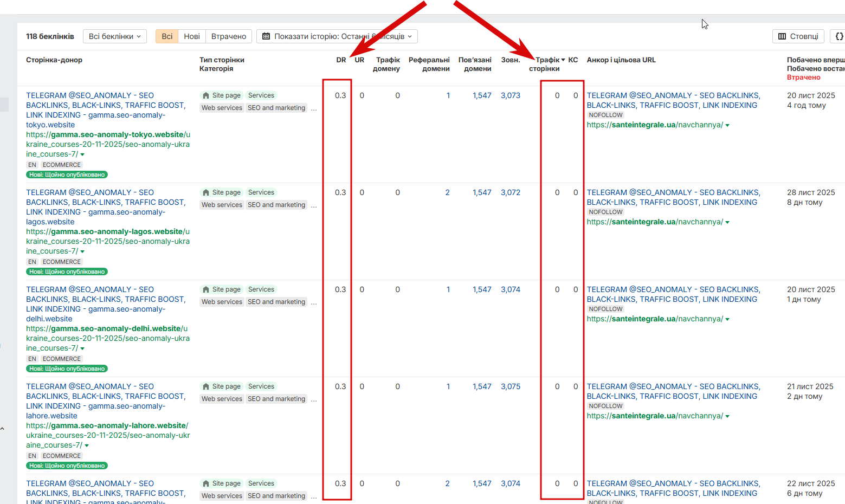Expand target URL caret in the lagos row

pyautogui.click(x=727, y=222)
